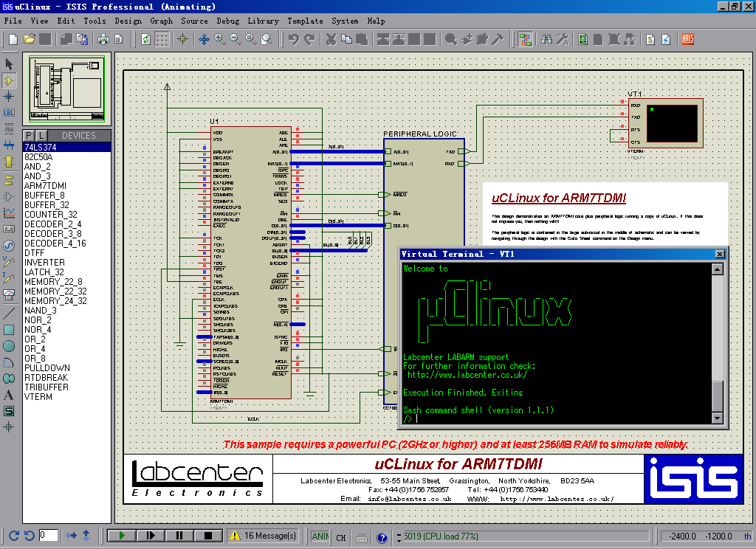The image size is (756, 549).
Task: Zoom to view entire sheet
Action: tap(251, 40)
